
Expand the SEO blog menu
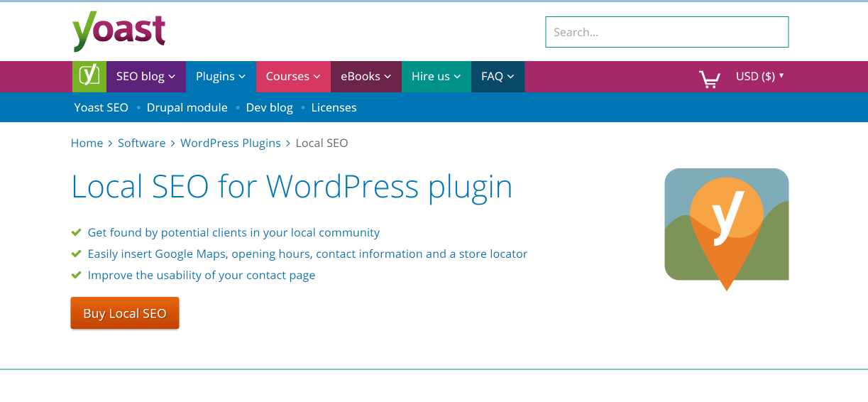146,77
